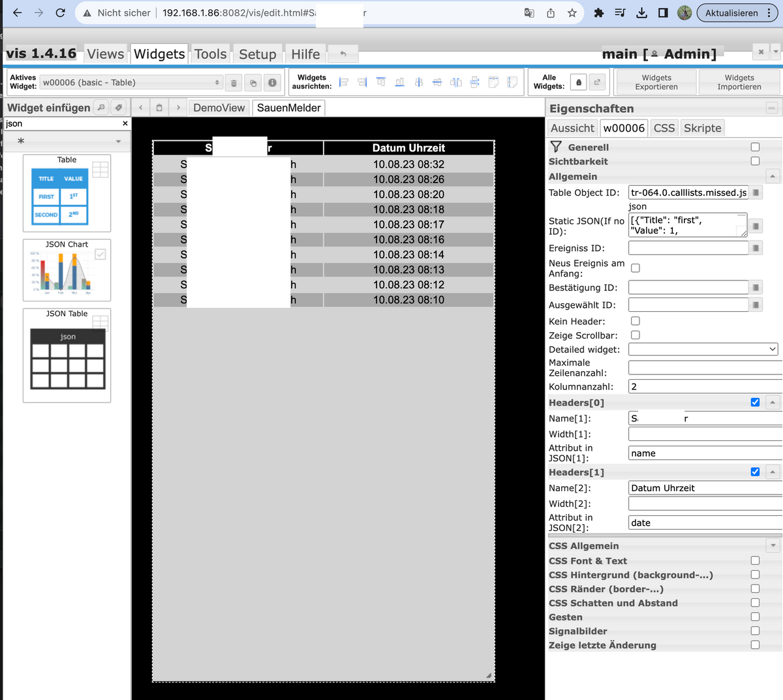Check the Kein Header option
Image resolution: width=783 pixels, height=700 pixels.
click(636, 321)
